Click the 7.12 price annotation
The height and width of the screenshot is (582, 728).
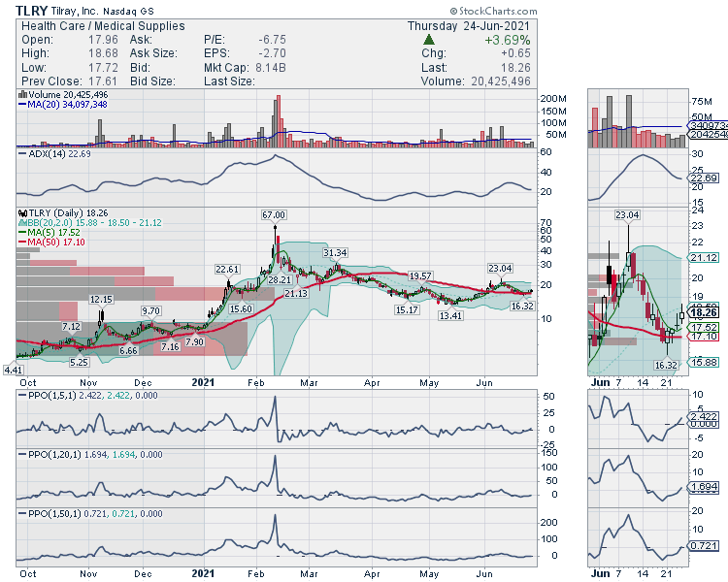tap(72, 327)
